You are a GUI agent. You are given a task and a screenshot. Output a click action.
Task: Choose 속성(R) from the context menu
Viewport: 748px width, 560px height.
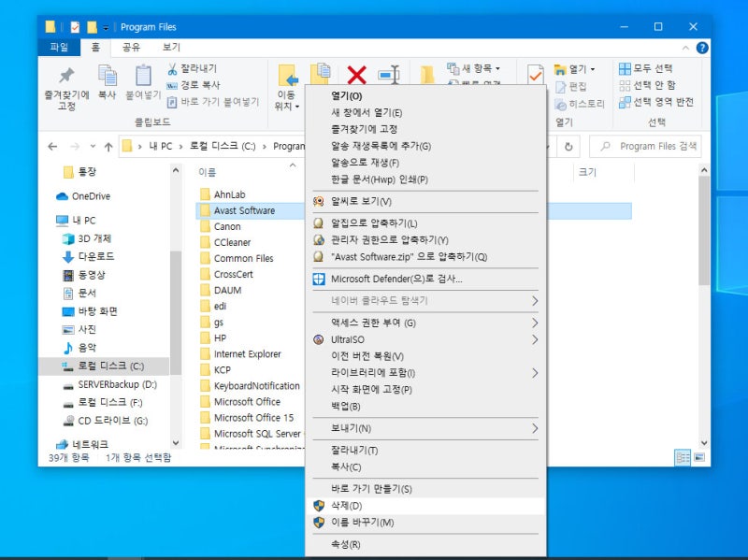425,544
